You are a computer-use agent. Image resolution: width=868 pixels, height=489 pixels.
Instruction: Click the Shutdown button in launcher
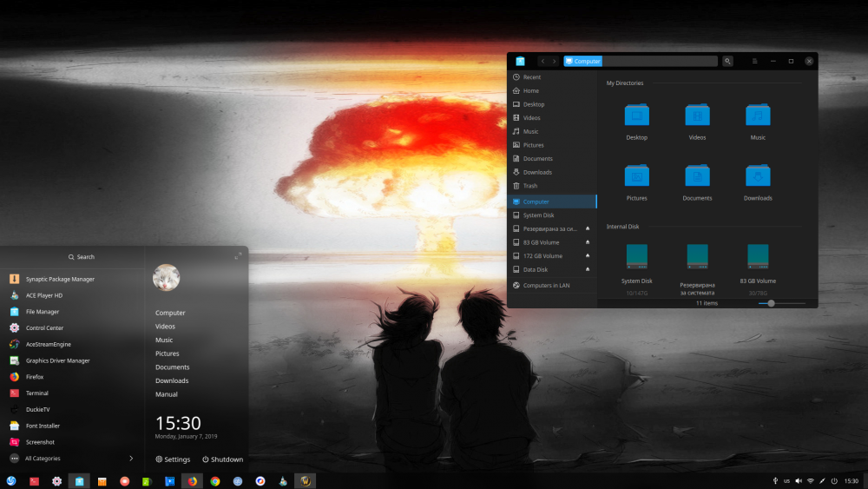222,459
